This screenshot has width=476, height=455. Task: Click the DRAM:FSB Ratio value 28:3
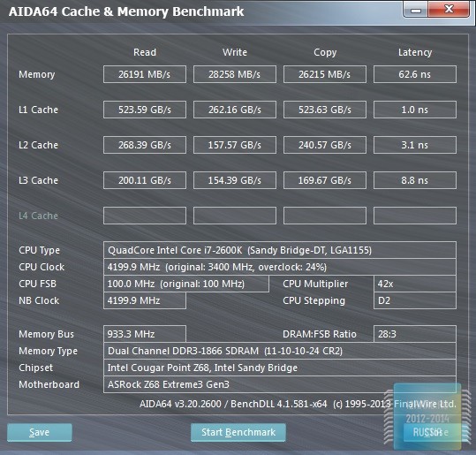pyautogui.click(x=415, y=334)
